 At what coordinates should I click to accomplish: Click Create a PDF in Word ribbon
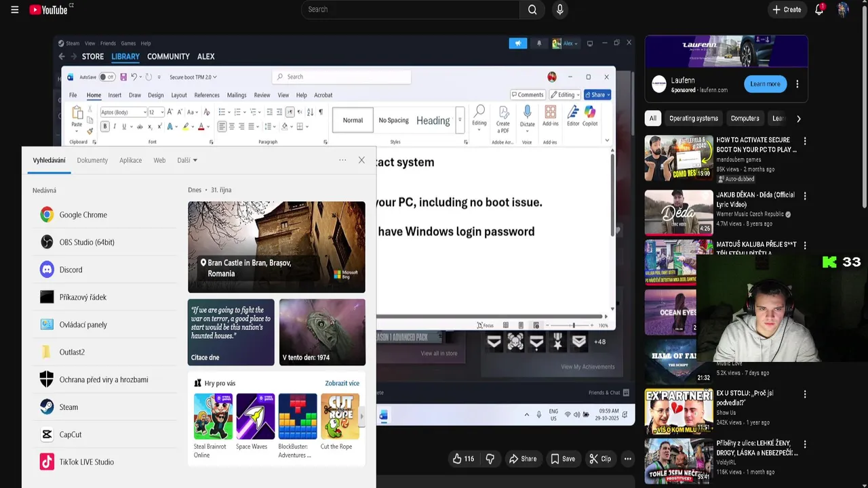(x=503, y=119)
